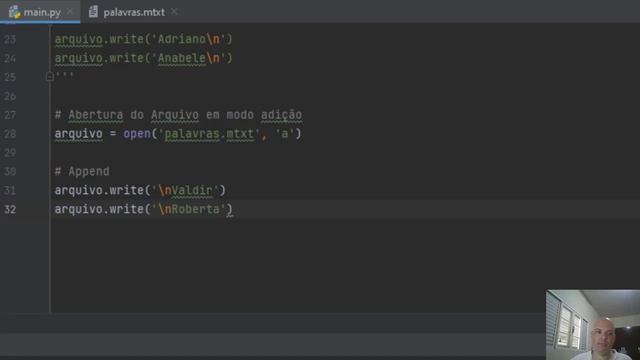Click the '\nRoberta' string on line 32

tap(189, 209)
